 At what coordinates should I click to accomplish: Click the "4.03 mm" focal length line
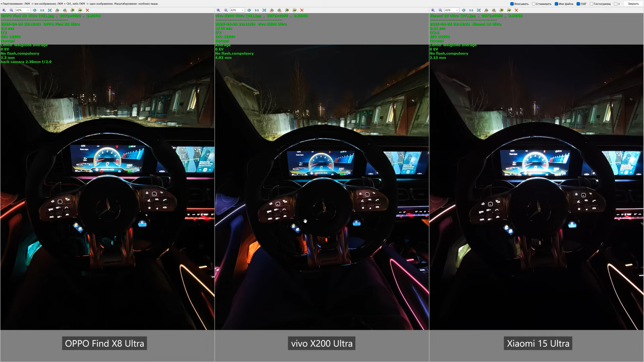pos(223,58)
